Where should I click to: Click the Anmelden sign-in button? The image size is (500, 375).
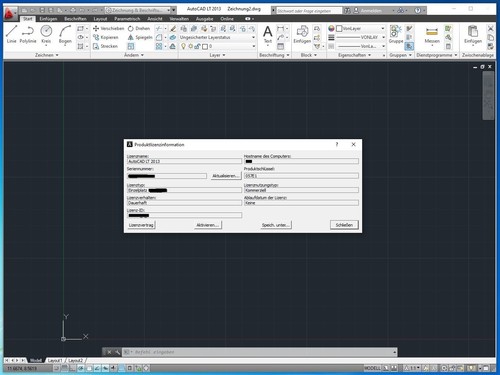pos(371,11)
